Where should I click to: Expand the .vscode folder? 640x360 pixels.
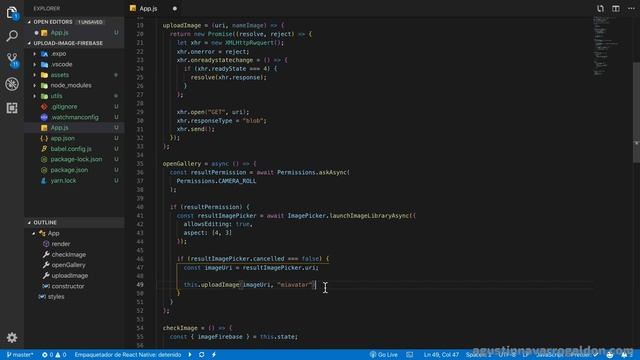click(34, 64)
